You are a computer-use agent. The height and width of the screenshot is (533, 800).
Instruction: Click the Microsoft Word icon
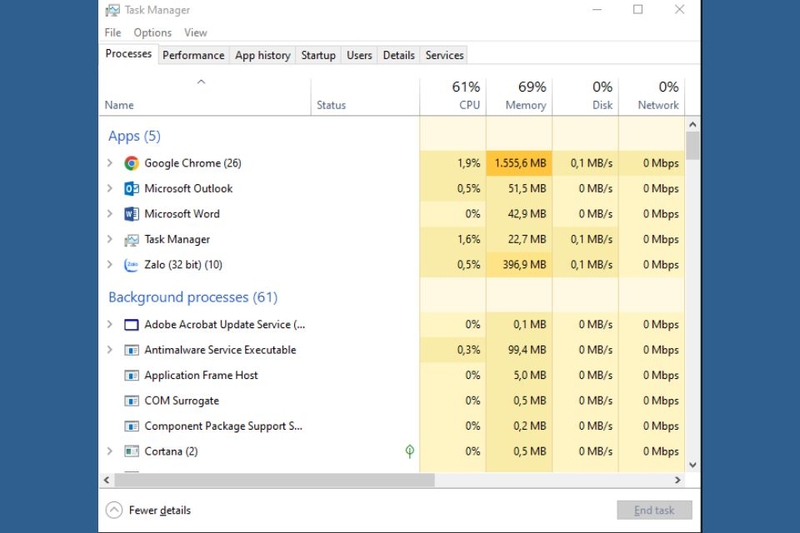point(131,214)
